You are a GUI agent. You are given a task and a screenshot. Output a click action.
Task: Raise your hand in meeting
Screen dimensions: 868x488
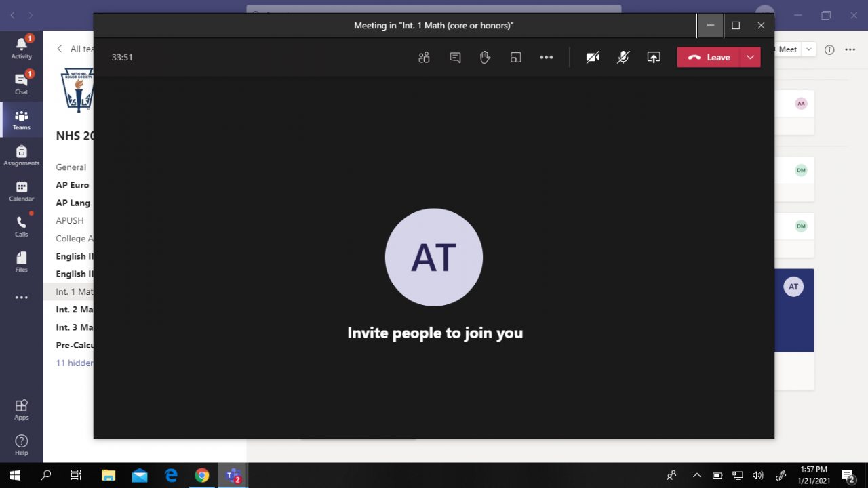pyautogui.click(x=485, y=58)
